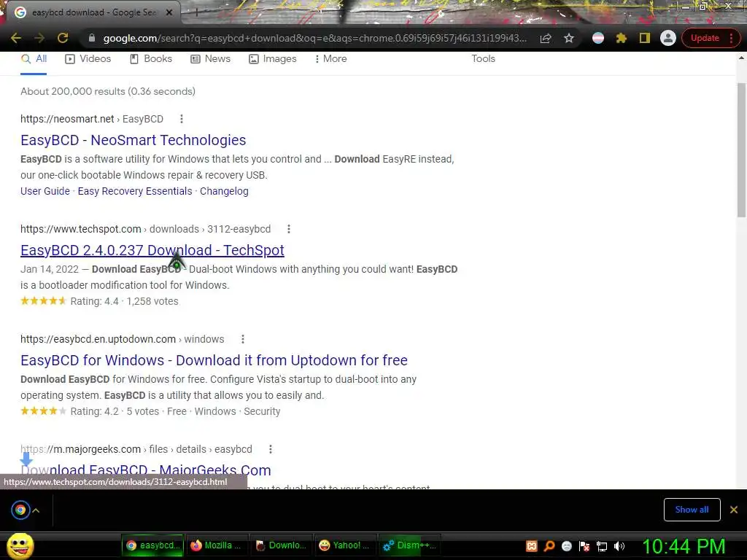747x560 pixels.
Task: Click the Chrome download item icon
Action: click(20, 510)
